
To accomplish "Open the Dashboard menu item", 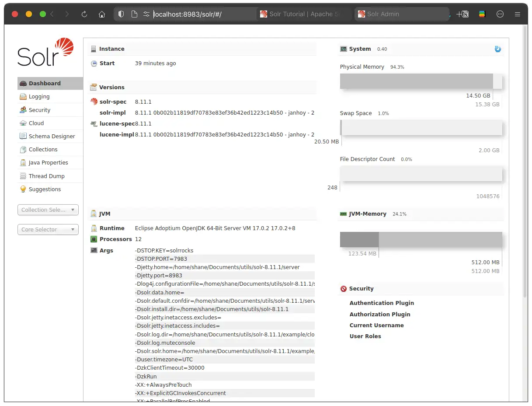I will tap(50, 83).
